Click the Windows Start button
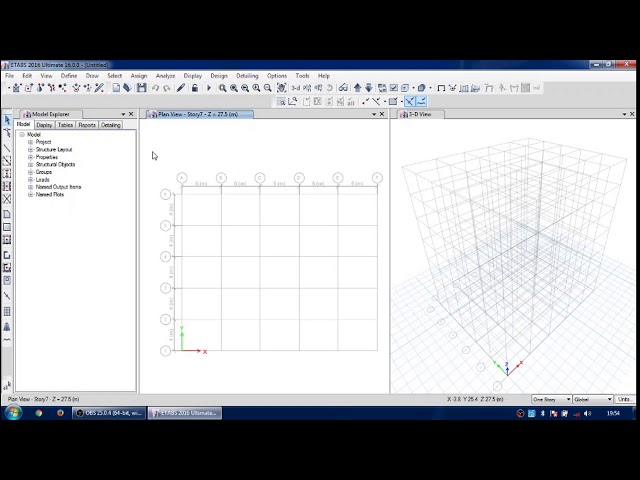Image resolution: width=640 pixels, height=480 pixels. click(x=13, y=413)
